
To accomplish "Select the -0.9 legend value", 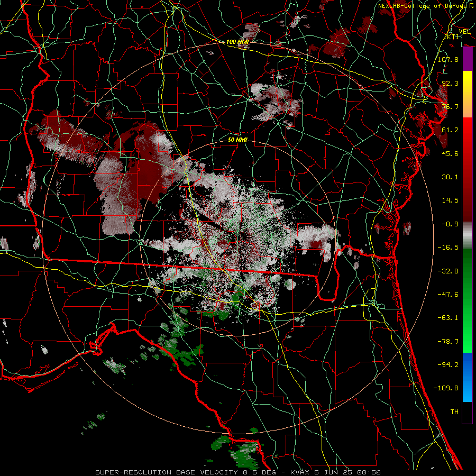I will (450, 224).
